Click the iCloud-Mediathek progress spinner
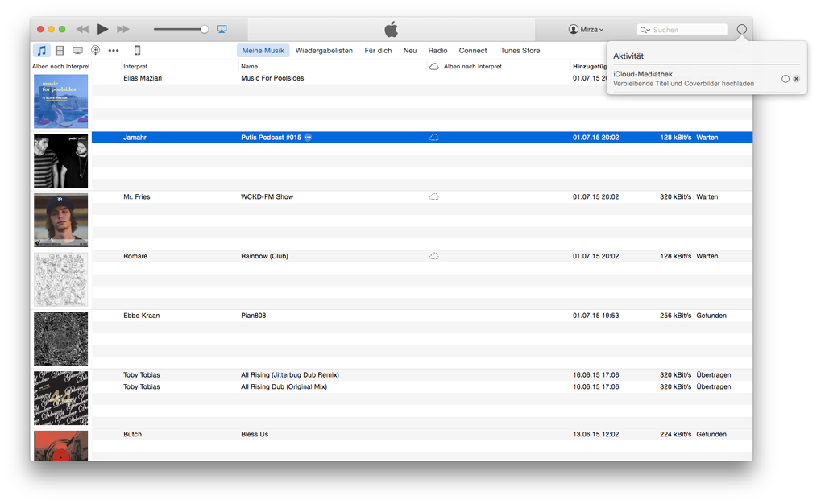The height and width of the screenshot is (504, 825). point(786,79)
